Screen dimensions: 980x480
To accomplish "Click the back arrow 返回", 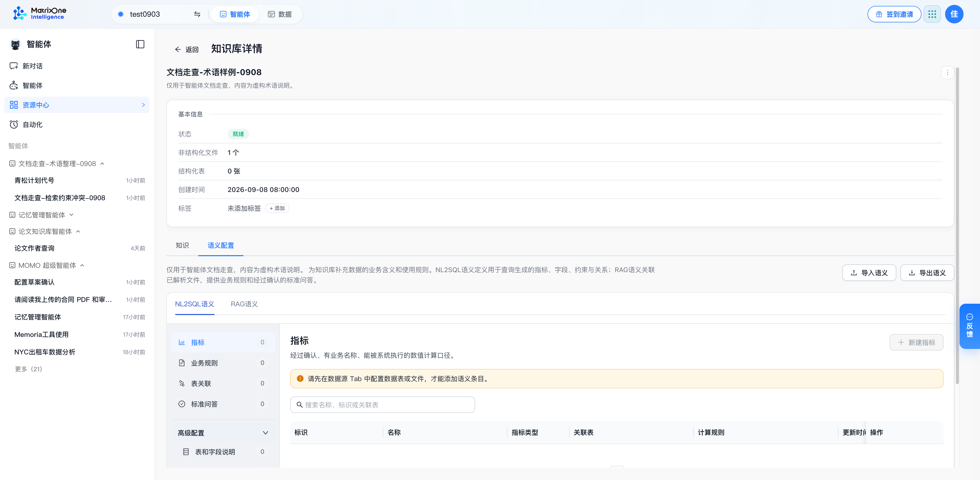I will tap(186, 49).
